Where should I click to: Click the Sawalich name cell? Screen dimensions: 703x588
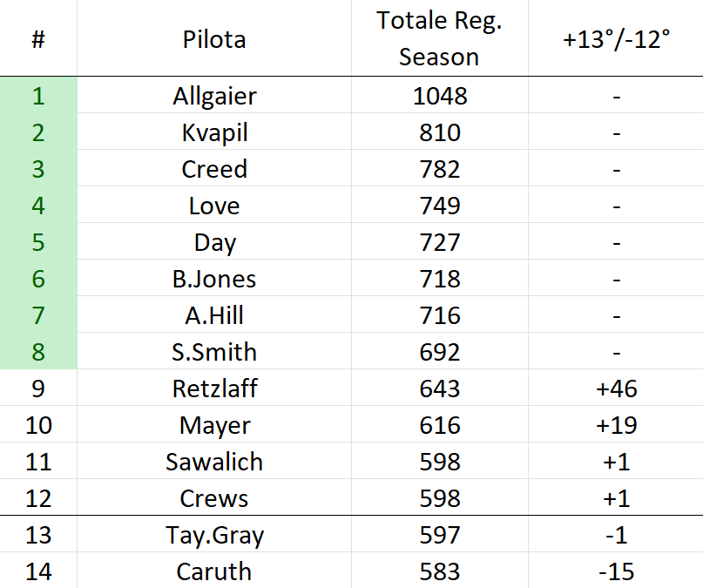point(214,461)
